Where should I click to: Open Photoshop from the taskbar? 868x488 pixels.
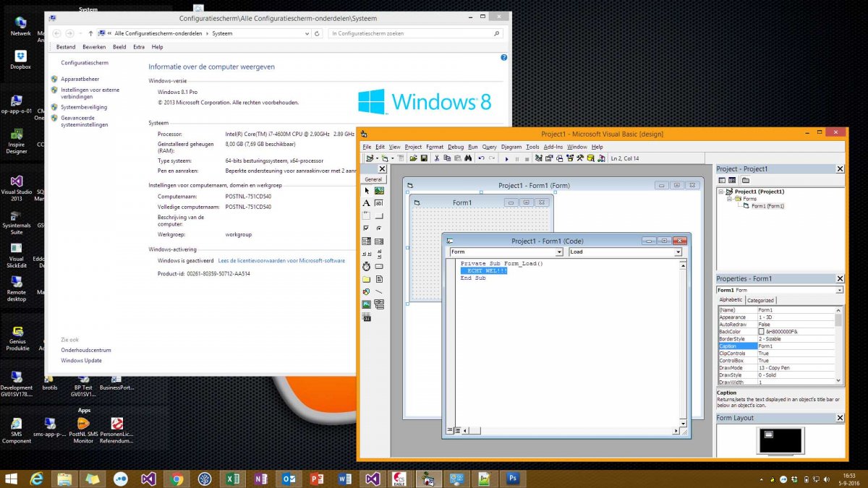click(513, 479)
